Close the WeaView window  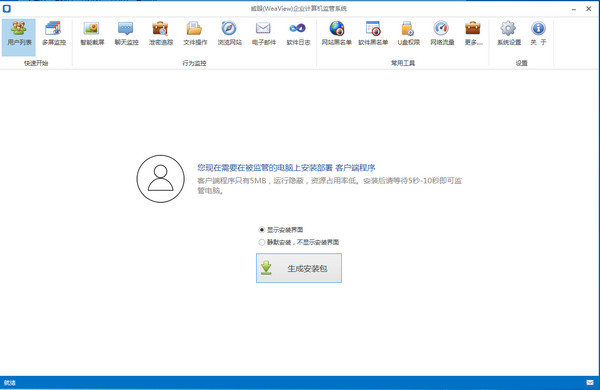coord(589,8)
